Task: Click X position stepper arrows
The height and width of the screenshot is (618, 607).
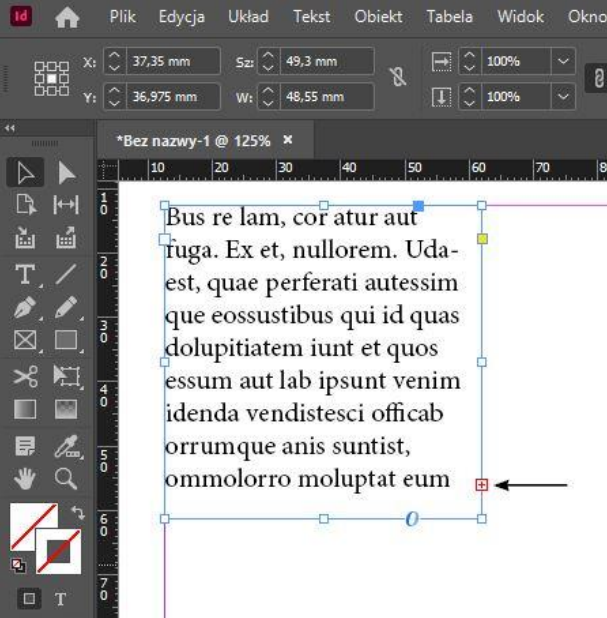Action: click(x=114, y=61)
